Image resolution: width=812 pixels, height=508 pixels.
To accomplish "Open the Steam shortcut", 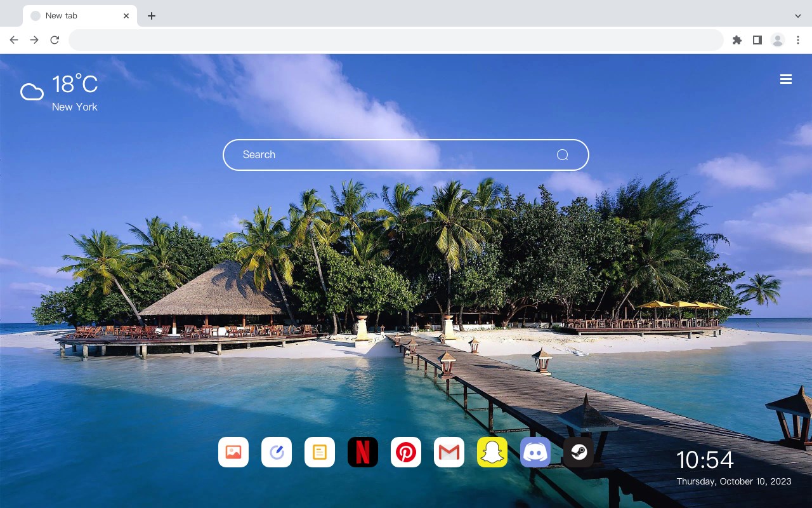I will 579,452.
